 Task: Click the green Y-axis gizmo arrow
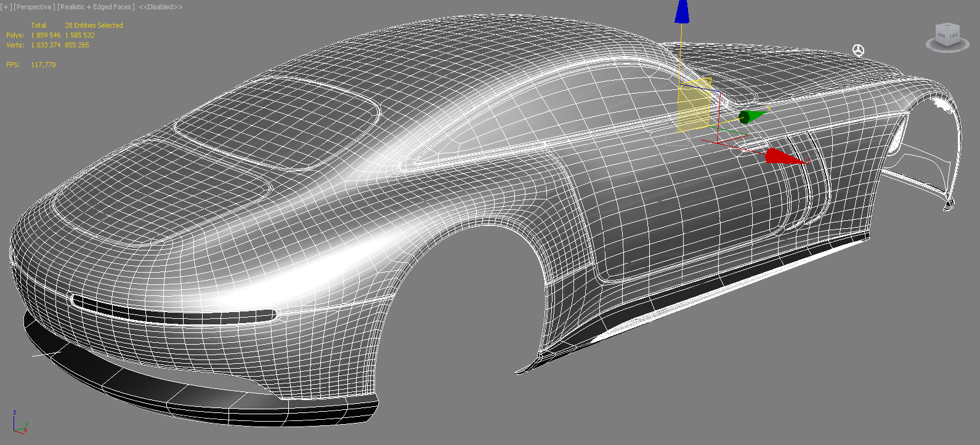click(751, 116)
